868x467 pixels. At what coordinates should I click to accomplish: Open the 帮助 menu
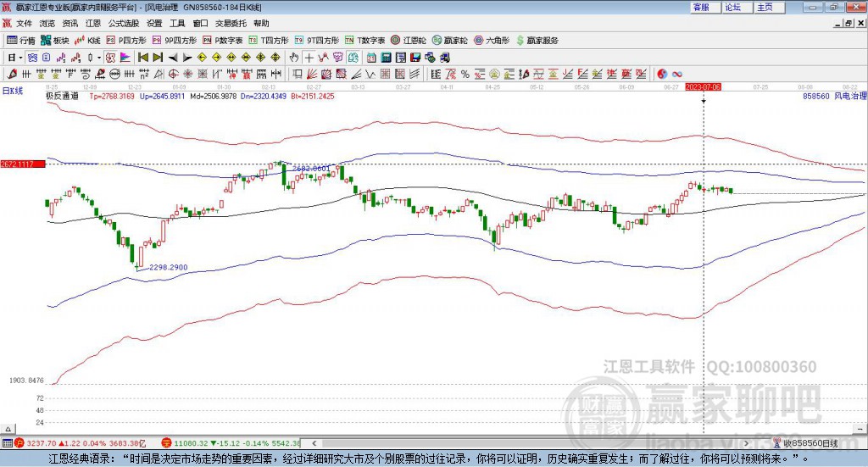[x=261, y=23]
